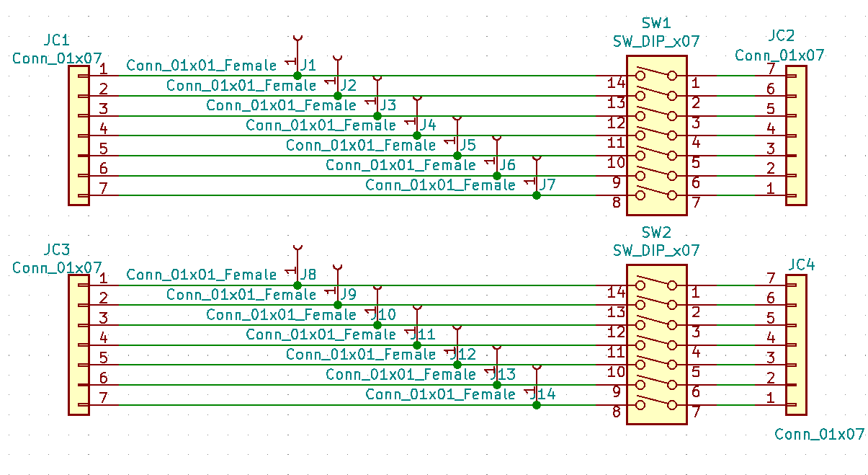Viewport: 868px width, 475px height.
Task: Click the J1 reference label
Action: (308, 65)
